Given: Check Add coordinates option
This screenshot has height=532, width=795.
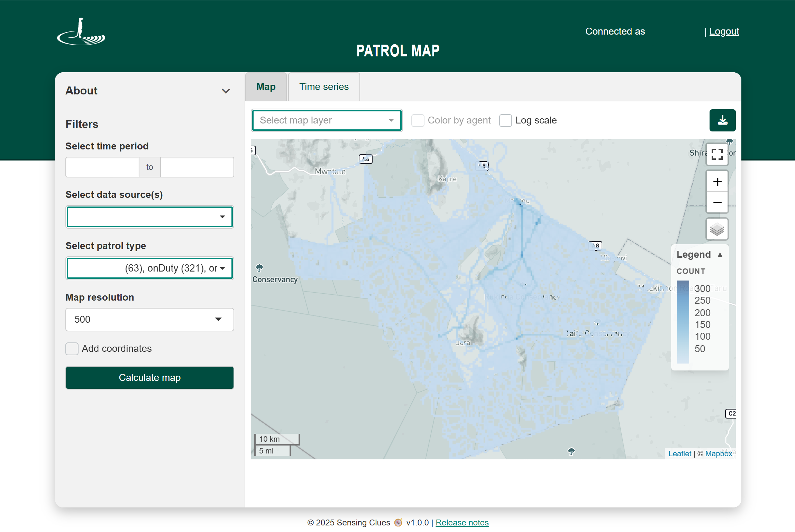Looking at the screenshot, I should (72, 349).
